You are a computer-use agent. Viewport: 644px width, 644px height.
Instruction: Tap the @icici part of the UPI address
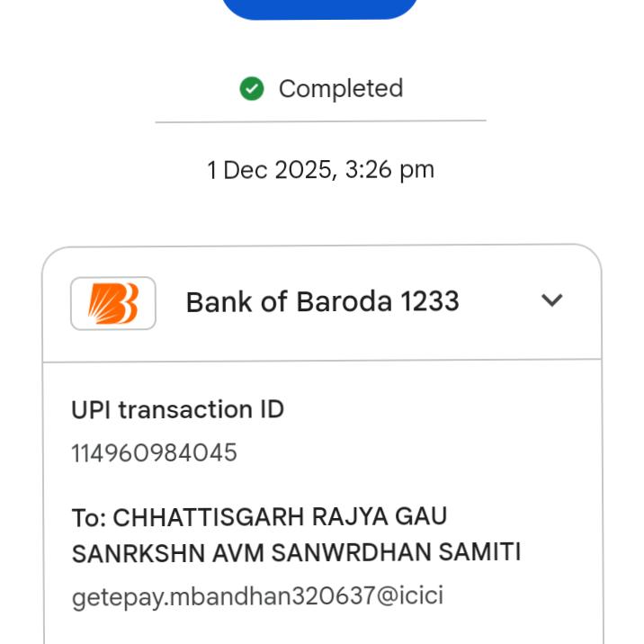(410, 595)
